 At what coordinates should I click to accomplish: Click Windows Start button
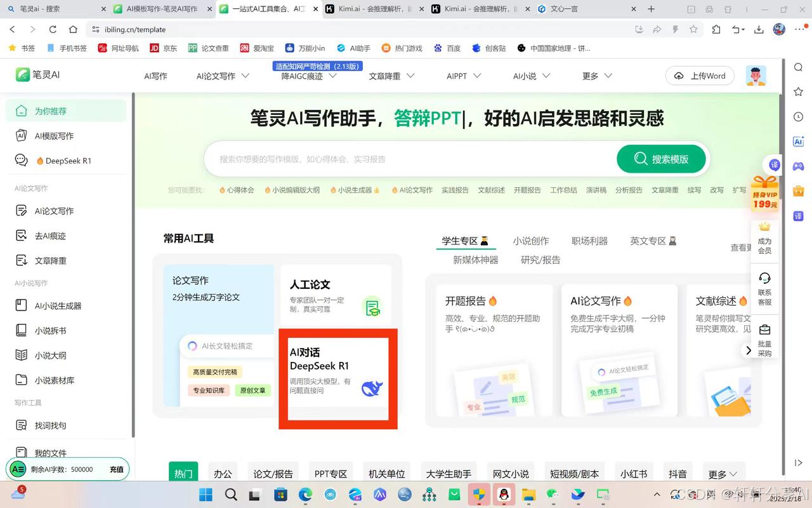click(206, 494)
